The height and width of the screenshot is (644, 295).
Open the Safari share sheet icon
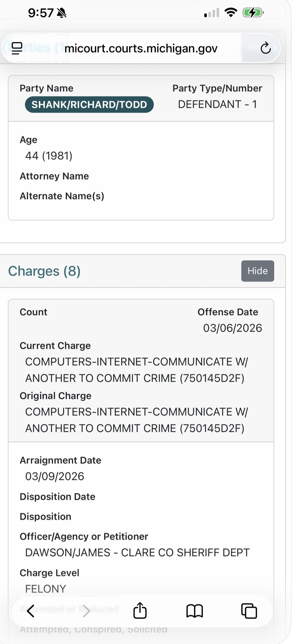coord(140,610)
